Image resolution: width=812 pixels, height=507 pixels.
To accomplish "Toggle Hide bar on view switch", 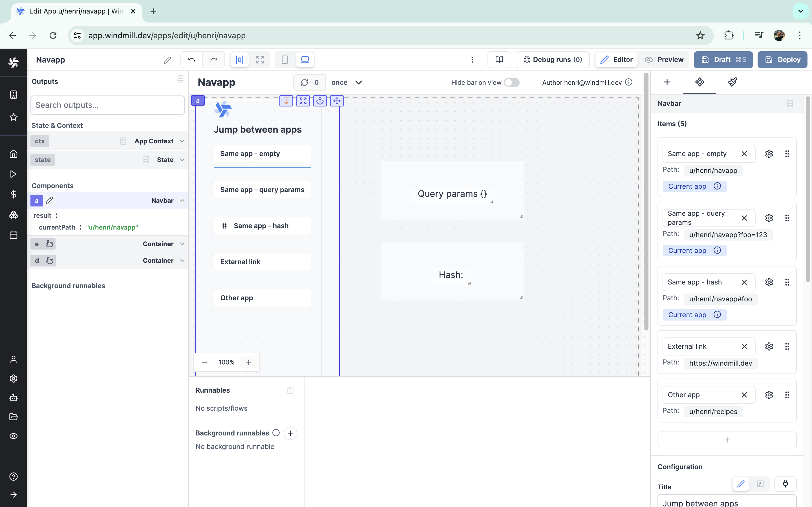I will point(511,83).
